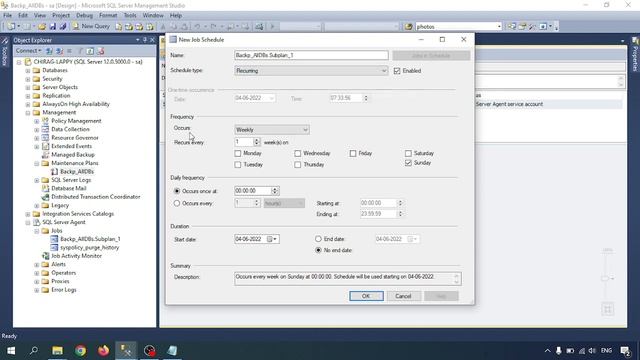Check the Wednesday checkbox
Screen dimensions: 640x360
coord(298,153)
